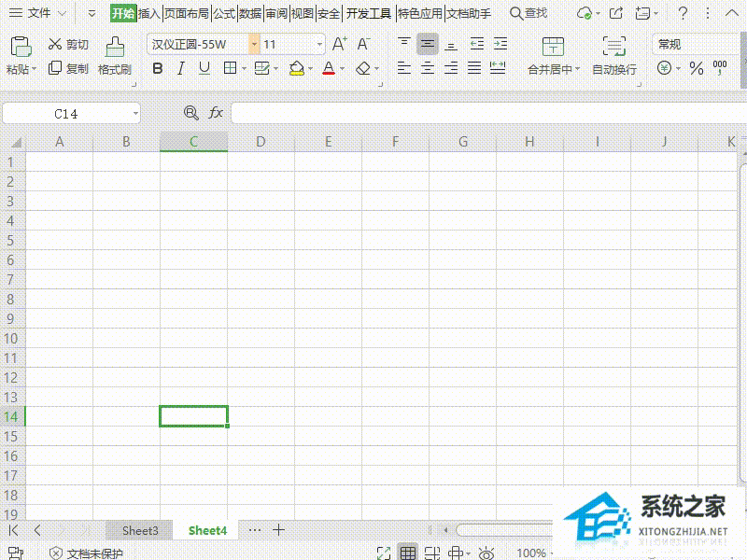Click the Auto wrap text icon
747x560 pixels.
coord(614,47)
